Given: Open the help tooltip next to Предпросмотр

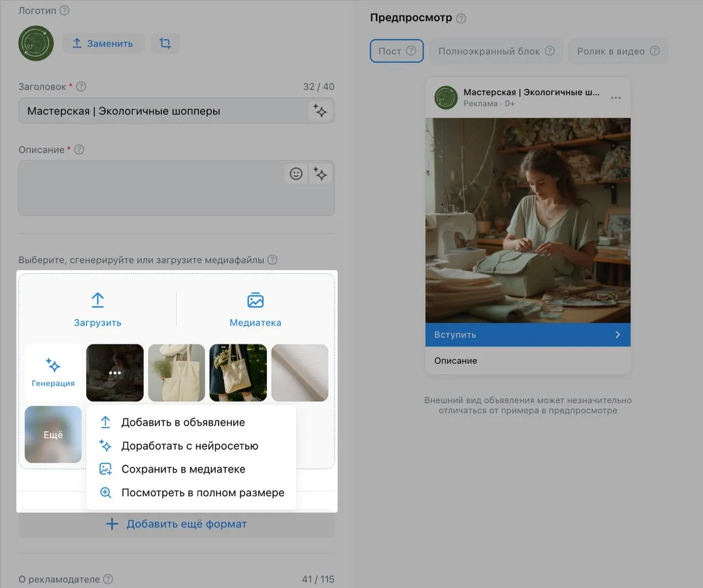Looking at the screenshot, I should 460,18.
